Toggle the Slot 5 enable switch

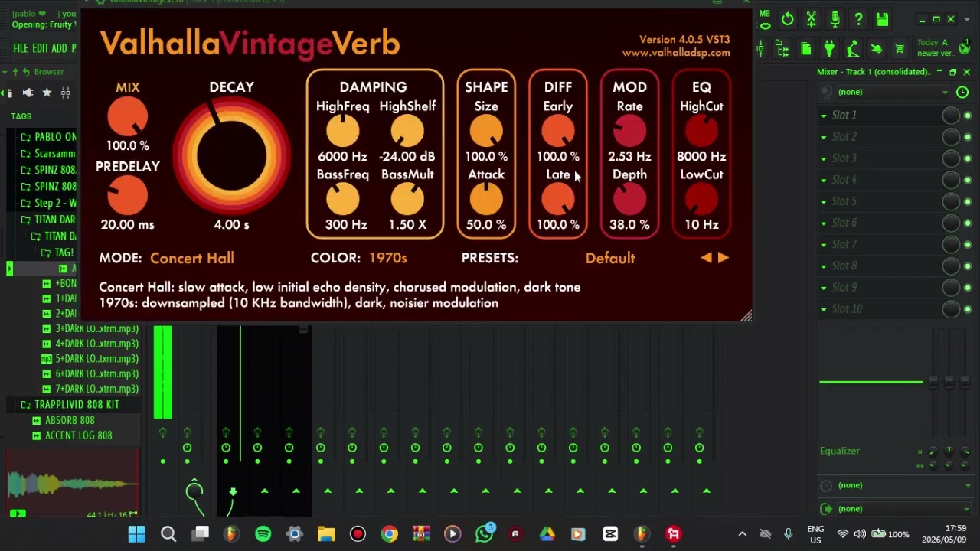click(968, 201)
